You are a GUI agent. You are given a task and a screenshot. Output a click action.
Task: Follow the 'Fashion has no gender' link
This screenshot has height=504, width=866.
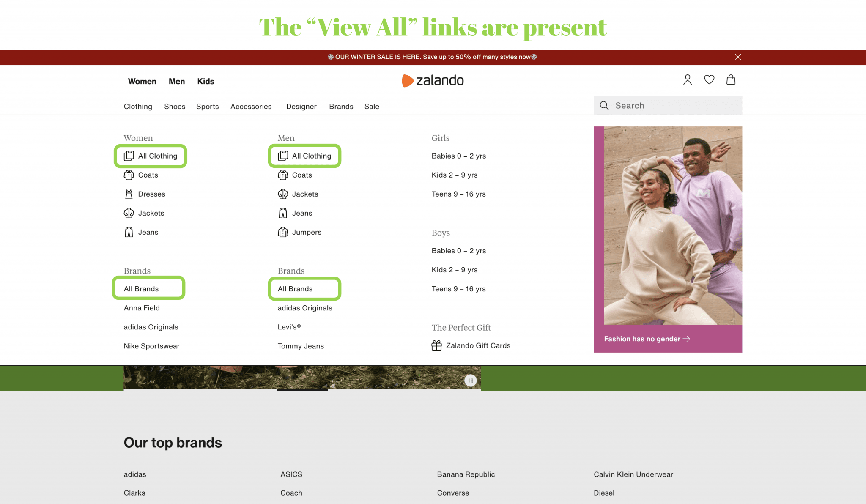[x=647, y=339]
